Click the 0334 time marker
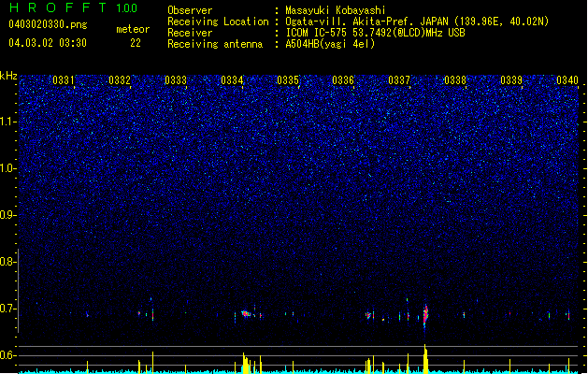The image size is (588, 374). tap(232, 80)
